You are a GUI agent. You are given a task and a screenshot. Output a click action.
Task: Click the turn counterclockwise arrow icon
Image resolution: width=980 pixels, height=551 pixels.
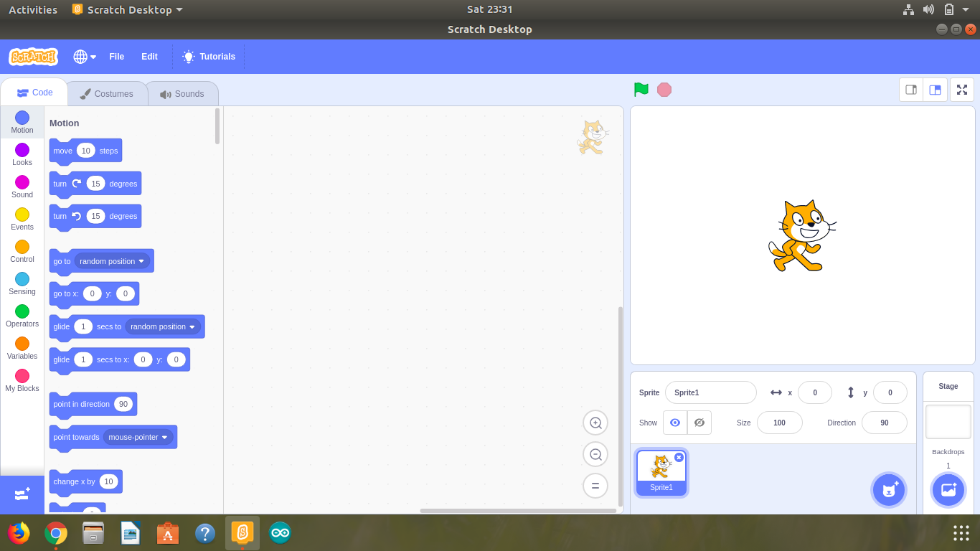tap(77, 216)
